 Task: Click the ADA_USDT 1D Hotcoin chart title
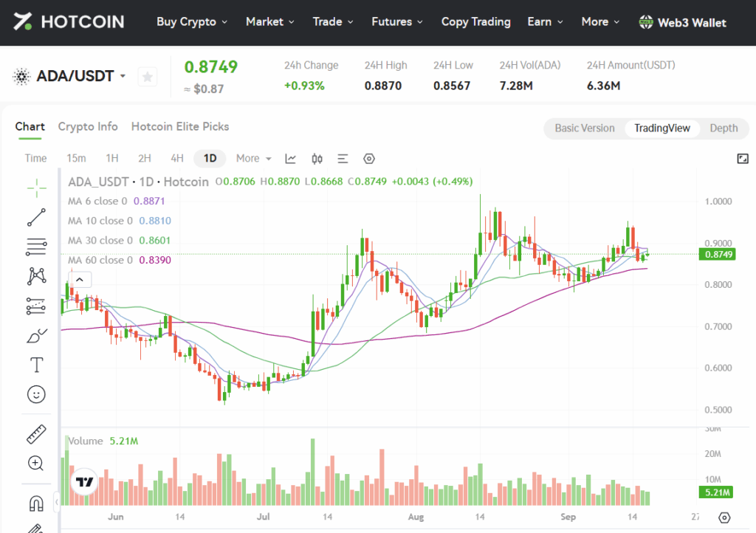[x=138, y=182]
